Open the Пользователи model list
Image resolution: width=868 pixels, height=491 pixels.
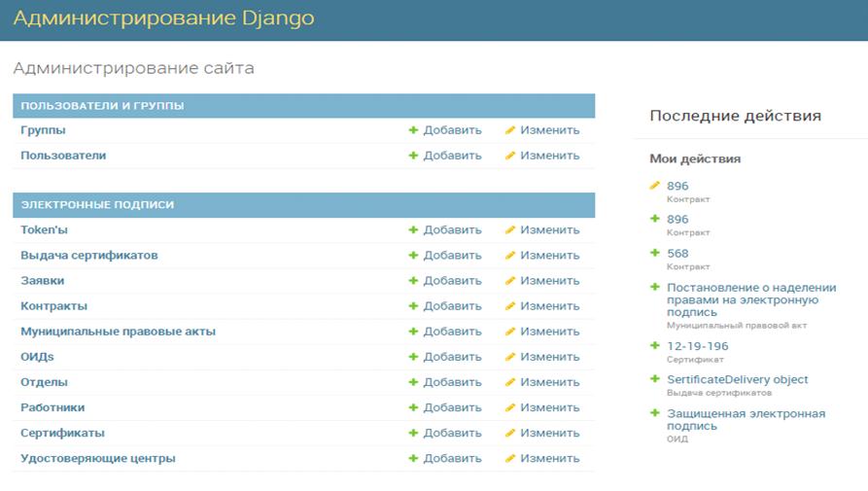(63, 156)
